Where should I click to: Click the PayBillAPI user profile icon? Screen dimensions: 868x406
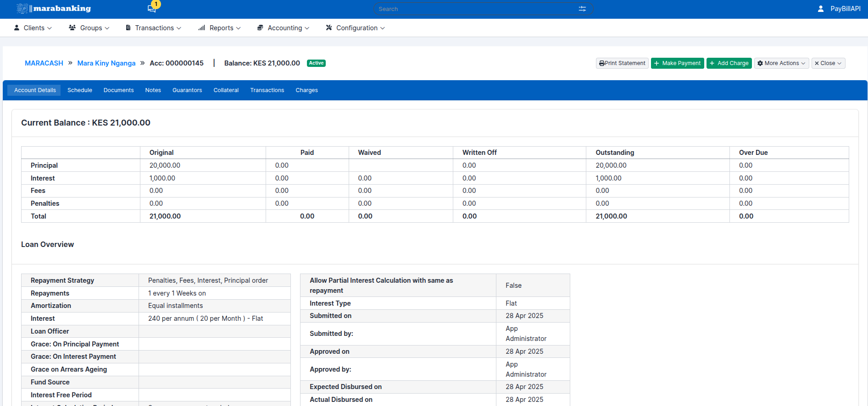pyautogui.click(x=821, y=9)
